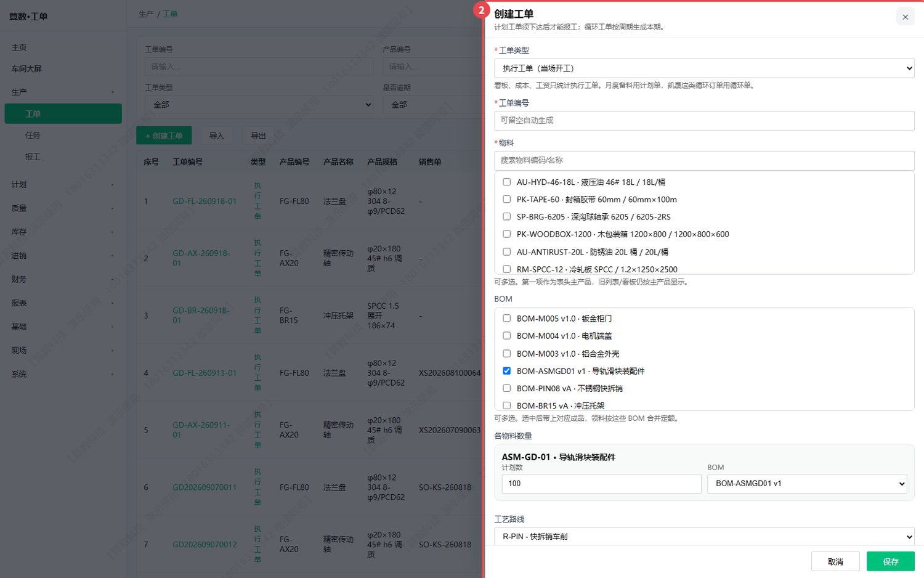Viewport: 924px width, 578px height.
Task: Click the 保存 button
Action: click(890, 561)
